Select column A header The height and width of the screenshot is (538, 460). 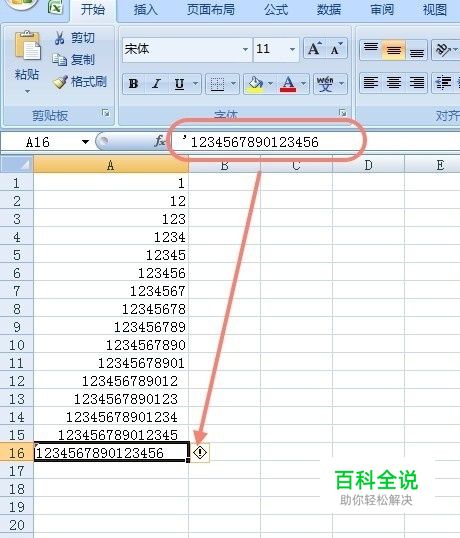point(110,165)
